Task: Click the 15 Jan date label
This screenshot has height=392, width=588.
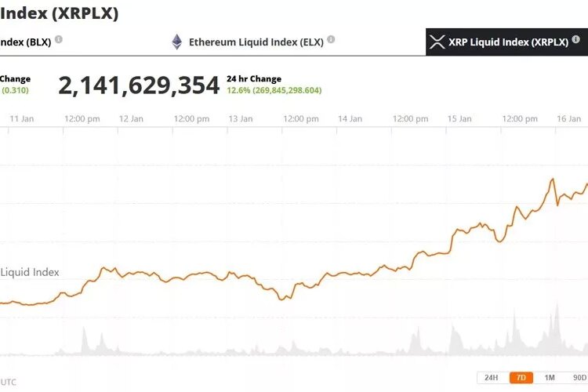Action: 459,119
